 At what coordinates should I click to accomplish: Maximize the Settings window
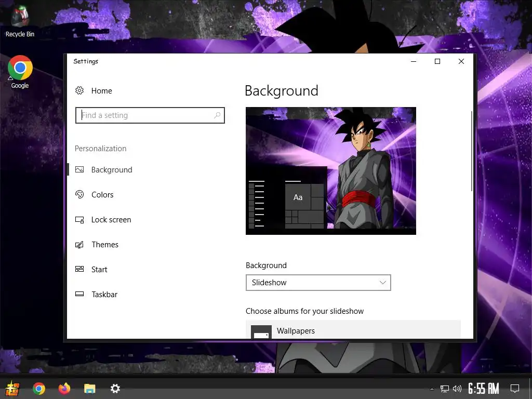coord(437,61)
